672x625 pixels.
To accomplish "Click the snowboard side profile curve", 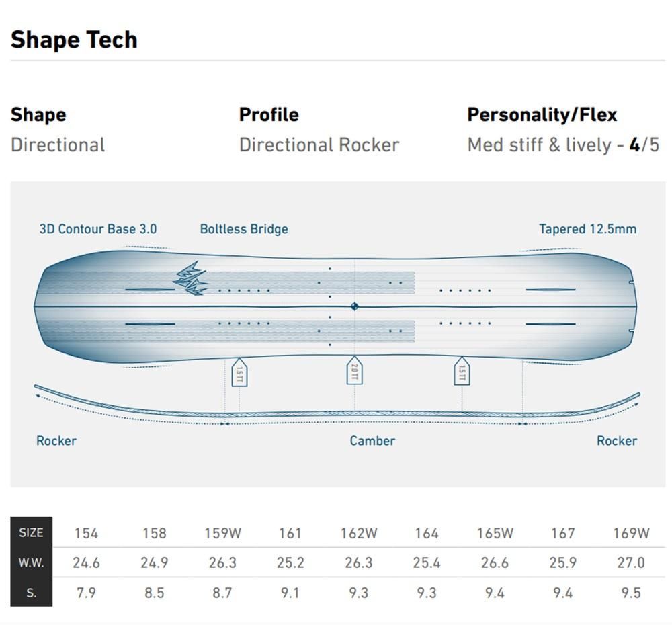I will (x=337, y=406).
